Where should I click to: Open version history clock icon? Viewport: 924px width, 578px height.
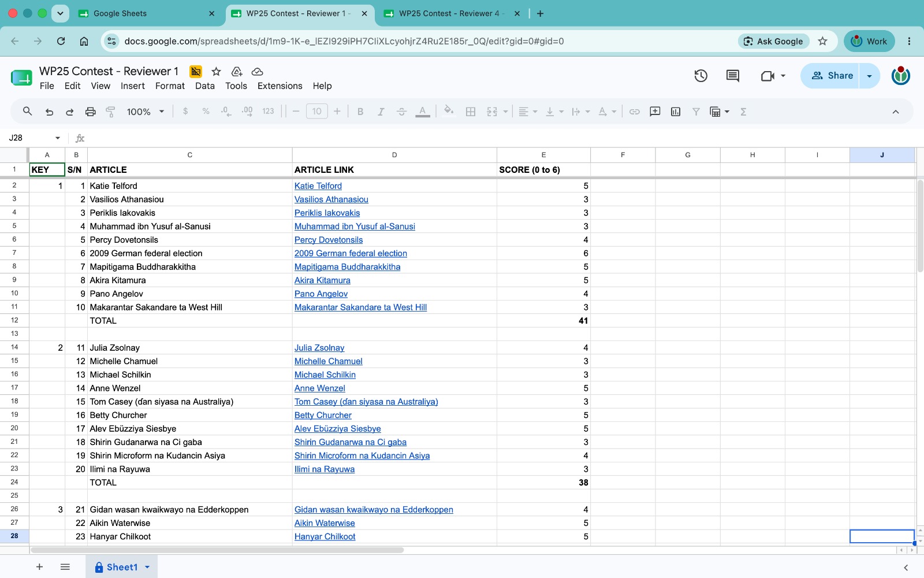[x=701, y=76]
